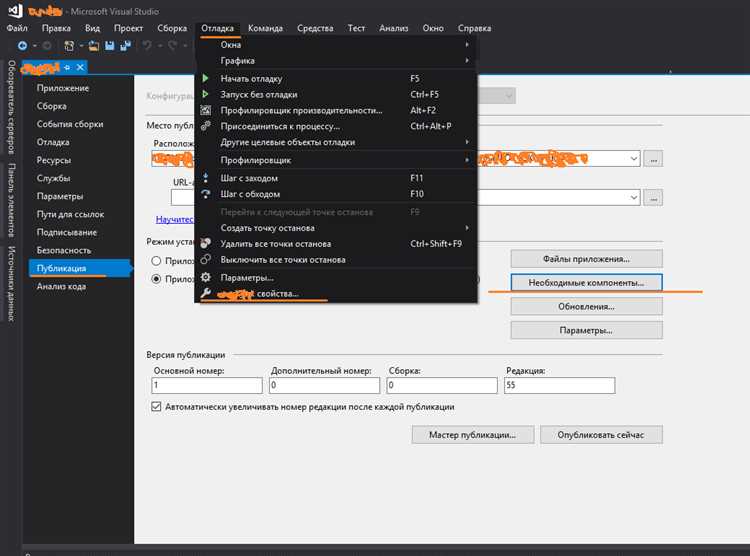This screenshot has height=556, width=750.
Task: Click the green Start Debugging play icon
Action: (205, 78)
